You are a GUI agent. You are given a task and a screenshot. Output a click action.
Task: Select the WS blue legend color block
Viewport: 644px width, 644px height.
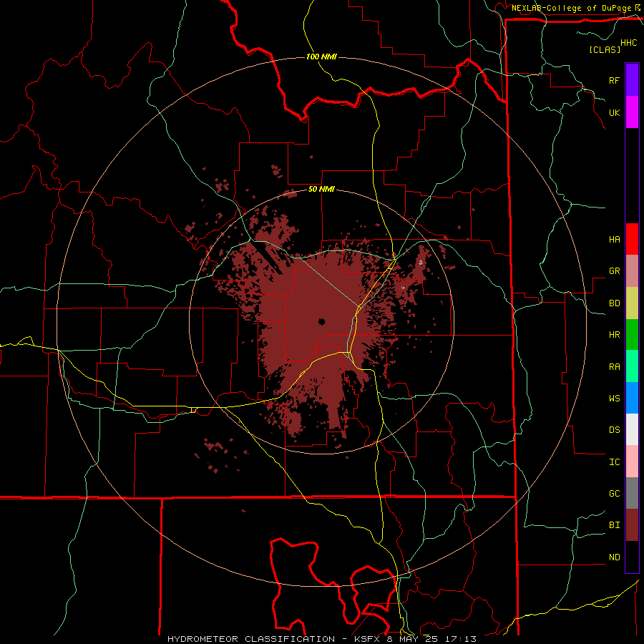tap(632, 398)
